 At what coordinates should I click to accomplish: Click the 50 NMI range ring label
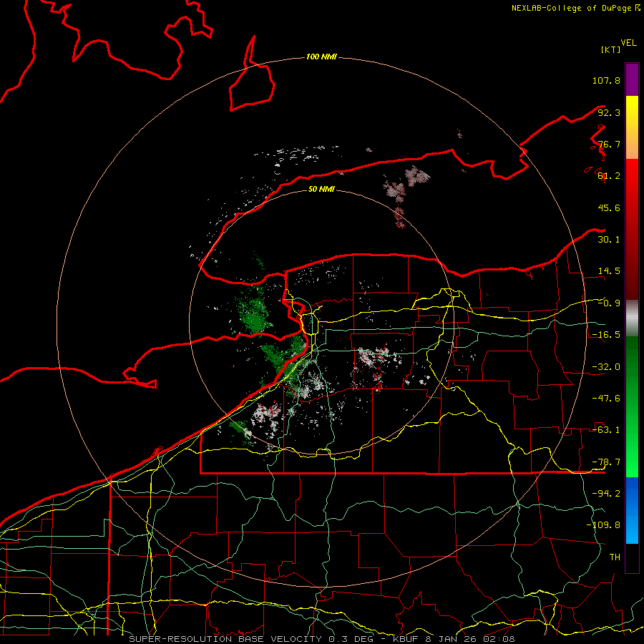321,189
